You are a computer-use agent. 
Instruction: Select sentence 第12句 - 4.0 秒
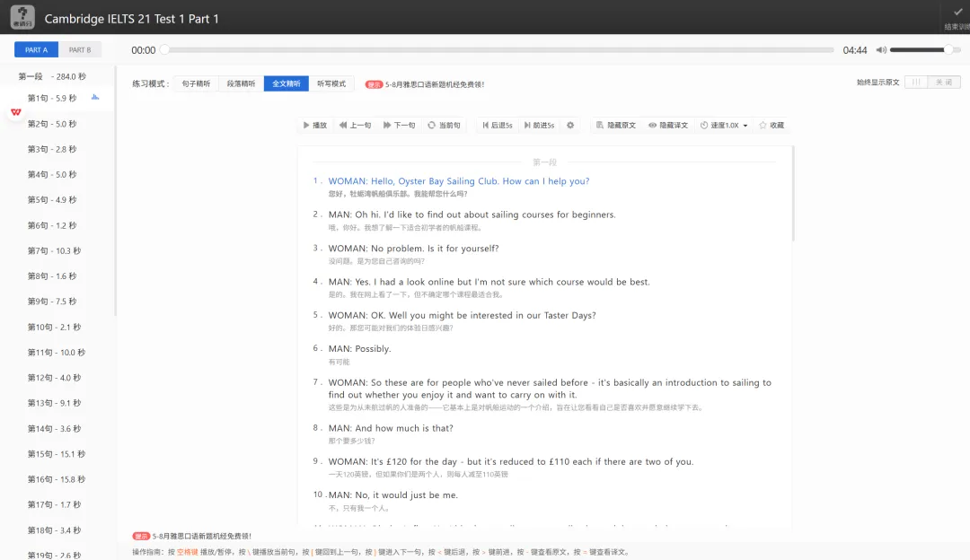[x=54, y=378]
